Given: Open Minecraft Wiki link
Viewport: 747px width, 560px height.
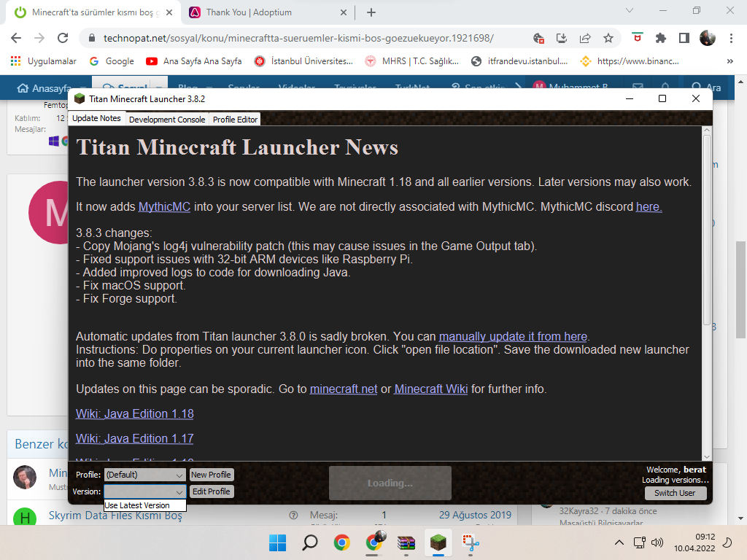Looking at the screenshot, I should point(430,389).
